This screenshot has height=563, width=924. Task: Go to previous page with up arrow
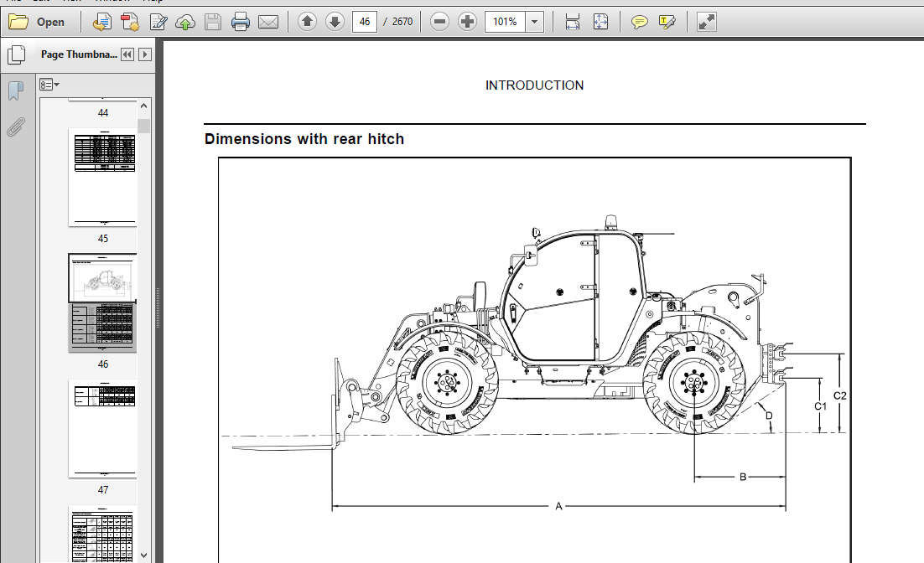[x=307, y=22]
